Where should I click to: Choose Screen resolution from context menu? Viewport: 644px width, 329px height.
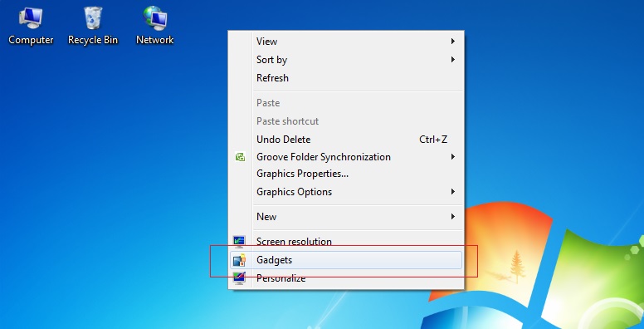click(346, 242)
